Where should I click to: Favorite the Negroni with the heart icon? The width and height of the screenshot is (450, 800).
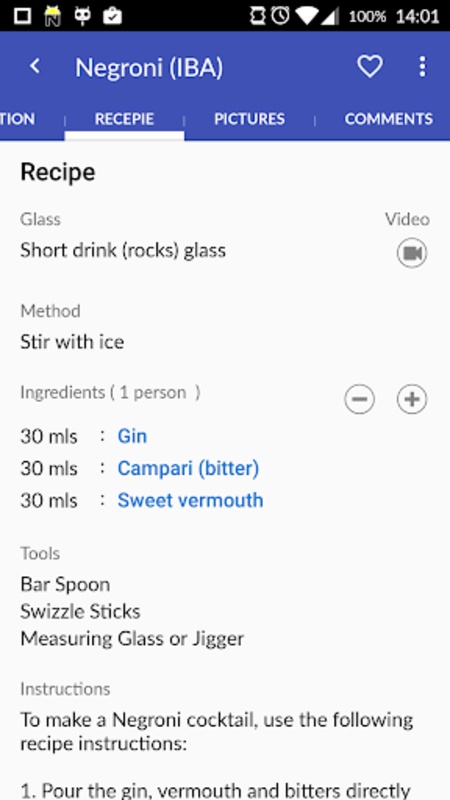[369, 66]
